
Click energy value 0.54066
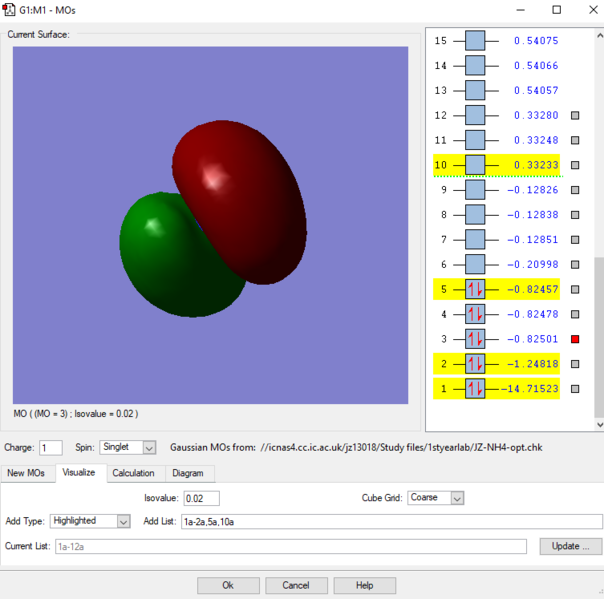click(x=536, y=65)
